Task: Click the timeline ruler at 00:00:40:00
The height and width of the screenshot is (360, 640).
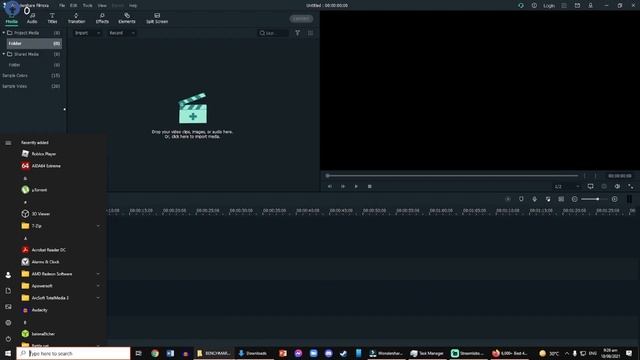Action: tap(307, 211)
